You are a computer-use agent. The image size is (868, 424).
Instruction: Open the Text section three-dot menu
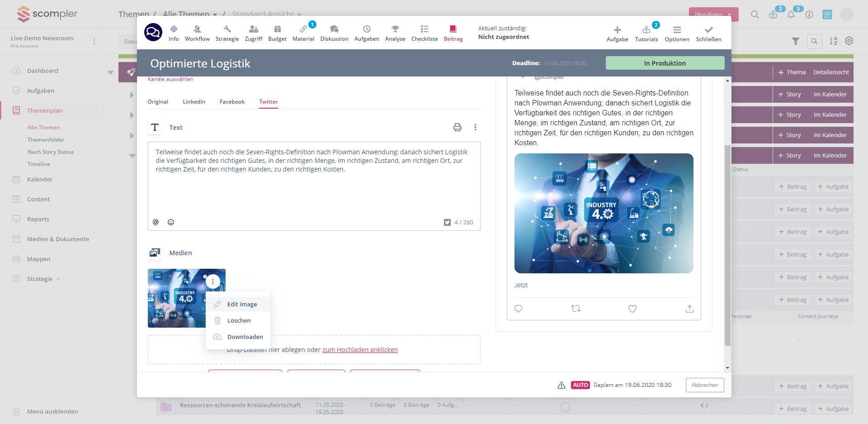pyautogui.click(x=475, y=127)
